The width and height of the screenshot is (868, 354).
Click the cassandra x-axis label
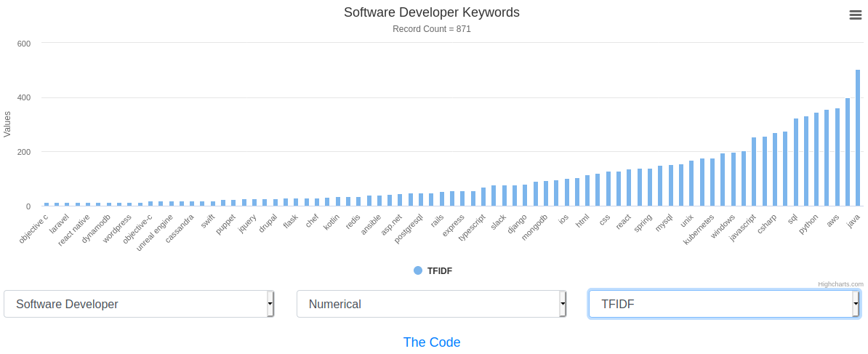click(x=180, y=228)
